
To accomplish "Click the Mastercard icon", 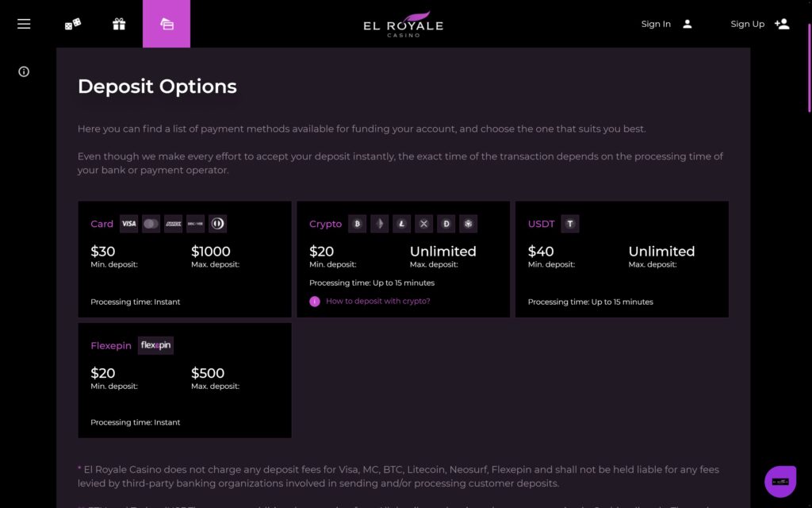I will coord(151,224).
